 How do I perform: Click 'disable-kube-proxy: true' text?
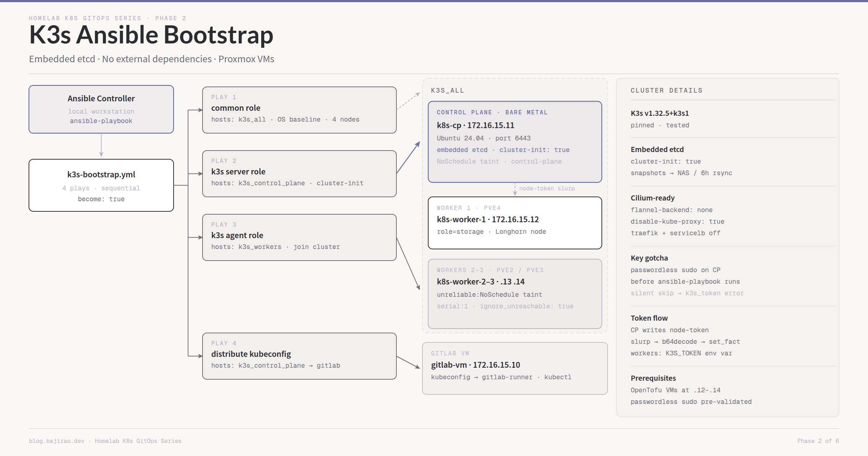[x=677, y=221]
